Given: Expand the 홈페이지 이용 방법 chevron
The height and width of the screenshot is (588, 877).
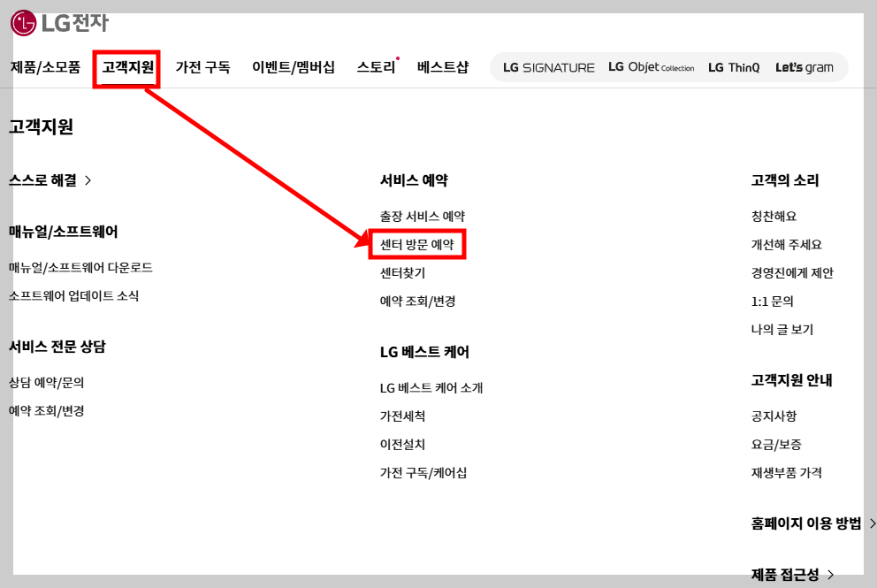Looking at the screenshot, I should click(872, 523).
